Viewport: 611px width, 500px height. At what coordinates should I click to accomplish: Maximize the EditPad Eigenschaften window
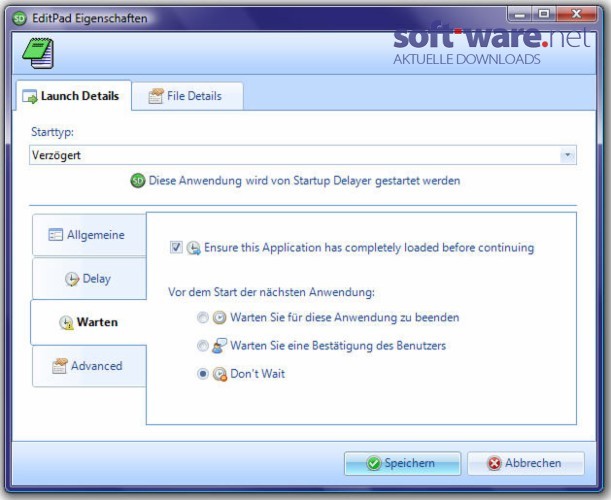tap(544, 14)
